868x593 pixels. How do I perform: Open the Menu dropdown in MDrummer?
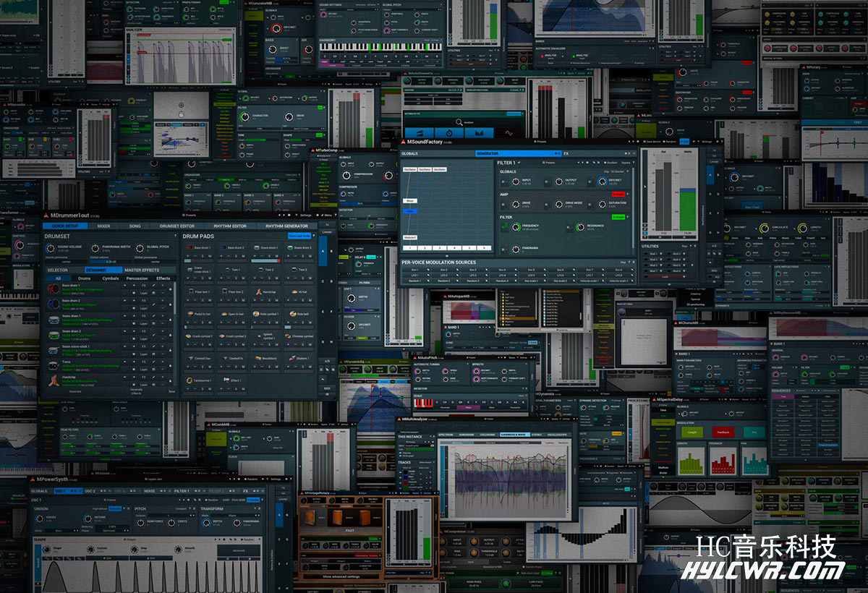(327, 215)
